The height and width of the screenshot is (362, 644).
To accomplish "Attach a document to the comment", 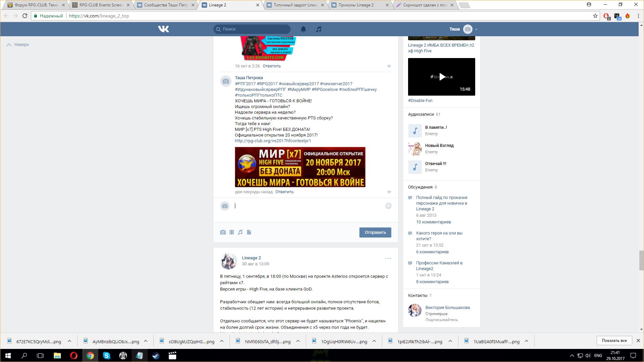I will (249, 232).
